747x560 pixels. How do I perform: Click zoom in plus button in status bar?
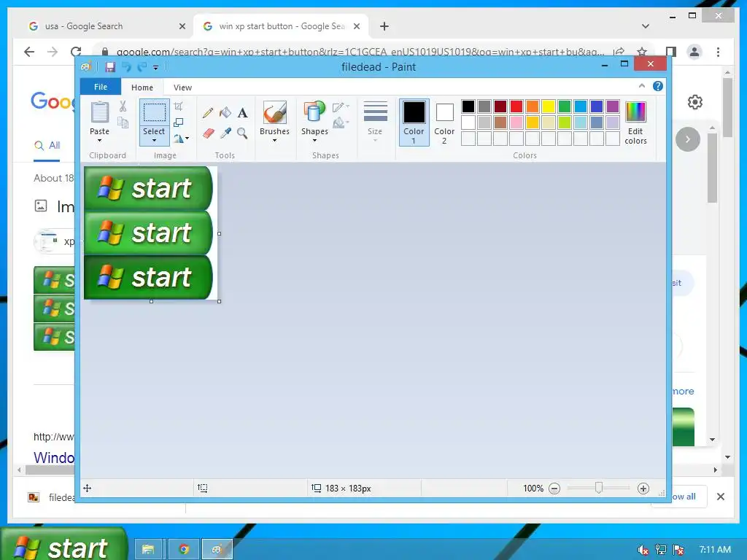tap(643, 488)
